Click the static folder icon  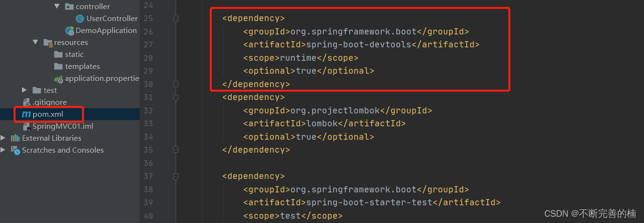58,55
